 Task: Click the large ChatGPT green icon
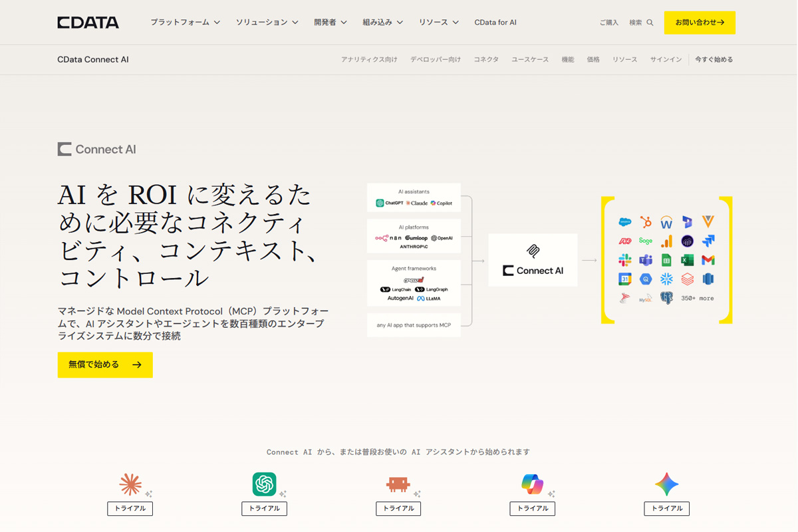coord(264,484)
